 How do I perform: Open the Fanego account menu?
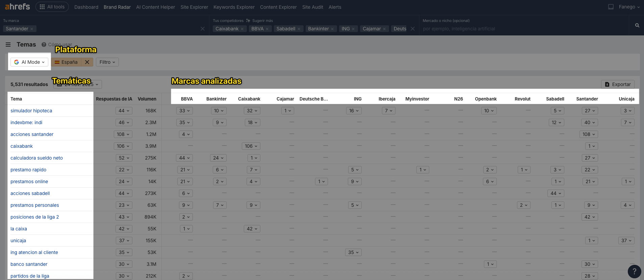point(629,7)
